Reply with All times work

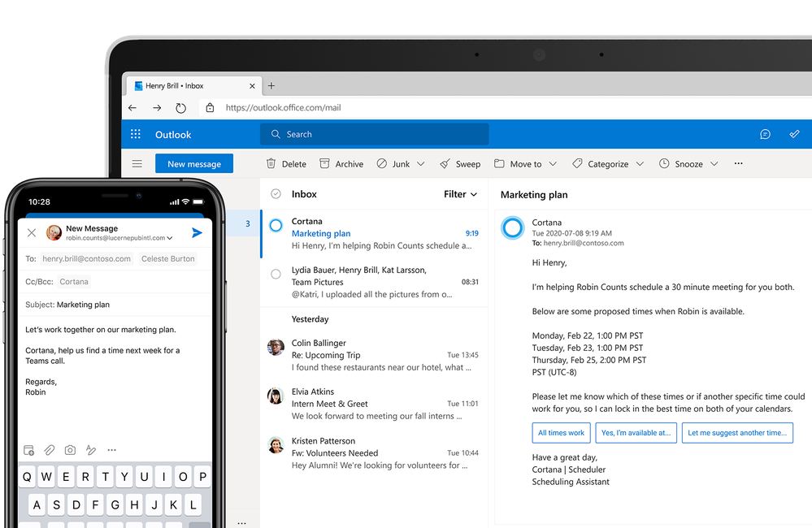(561, 433)
